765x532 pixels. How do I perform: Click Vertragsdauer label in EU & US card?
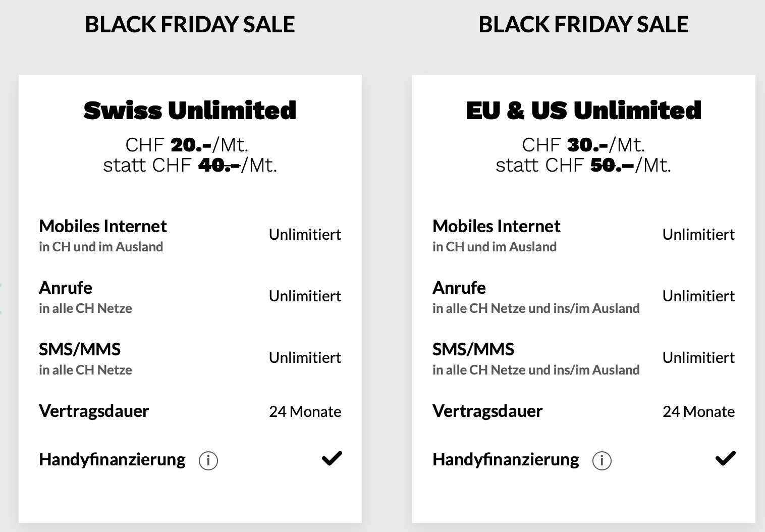[487, 411]
